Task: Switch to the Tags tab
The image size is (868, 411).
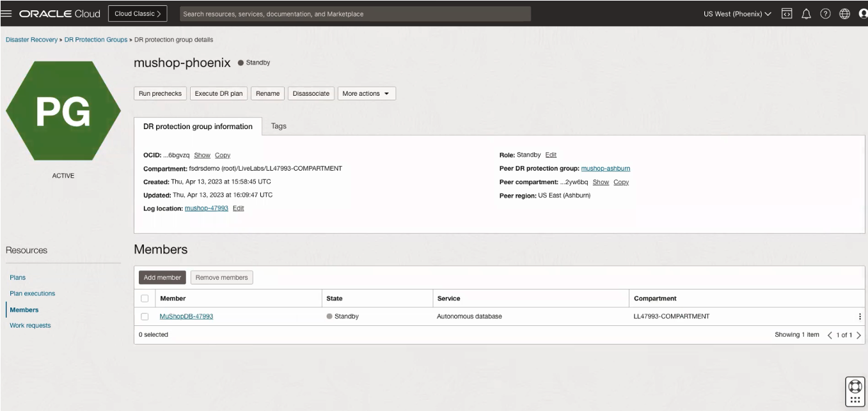Action: coord(278,126)
